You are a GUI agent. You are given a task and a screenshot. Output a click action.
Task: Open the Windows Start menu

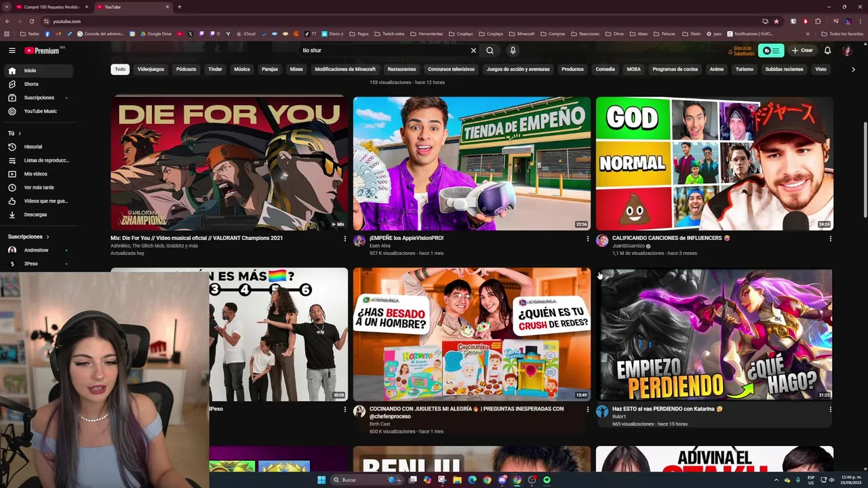pyautogui.click(x=321, y=480)
